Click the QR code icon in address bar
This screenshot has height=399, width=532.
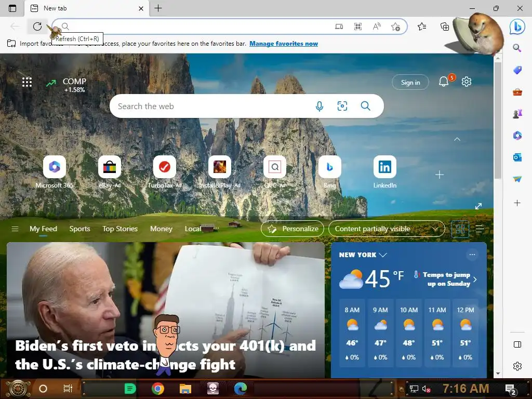pos(357,26)
